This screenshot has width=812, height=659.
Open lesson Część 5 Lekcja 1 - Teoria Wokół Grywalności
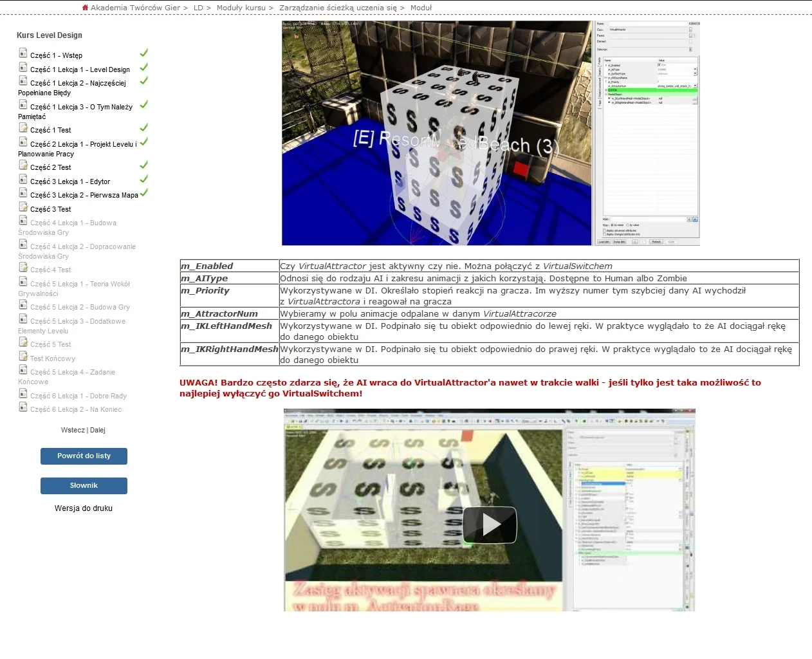pyautogui.click(x=74, y=288)
